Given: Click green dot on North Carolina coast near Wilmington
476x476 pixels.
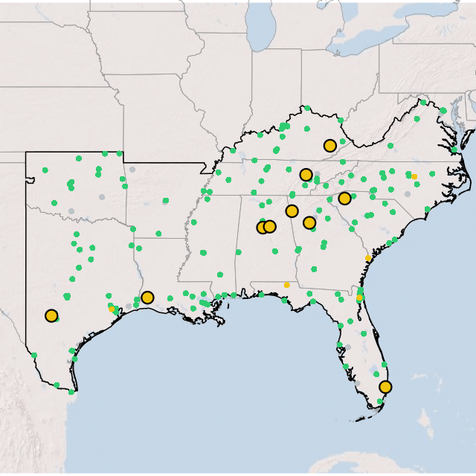Looking at the screenshot, I should click(x=428, y=209).
